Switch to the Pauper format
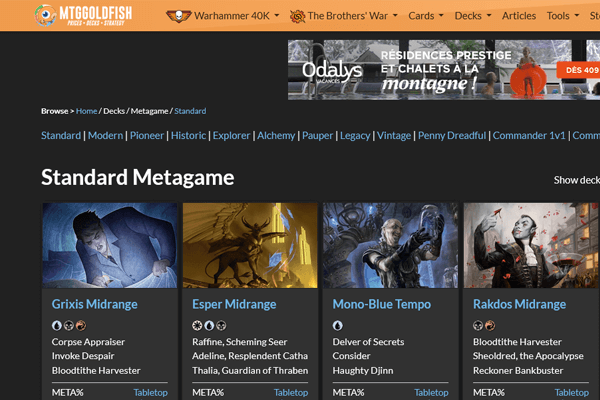Viewport: 600px width, 400px height. (318, 136)
